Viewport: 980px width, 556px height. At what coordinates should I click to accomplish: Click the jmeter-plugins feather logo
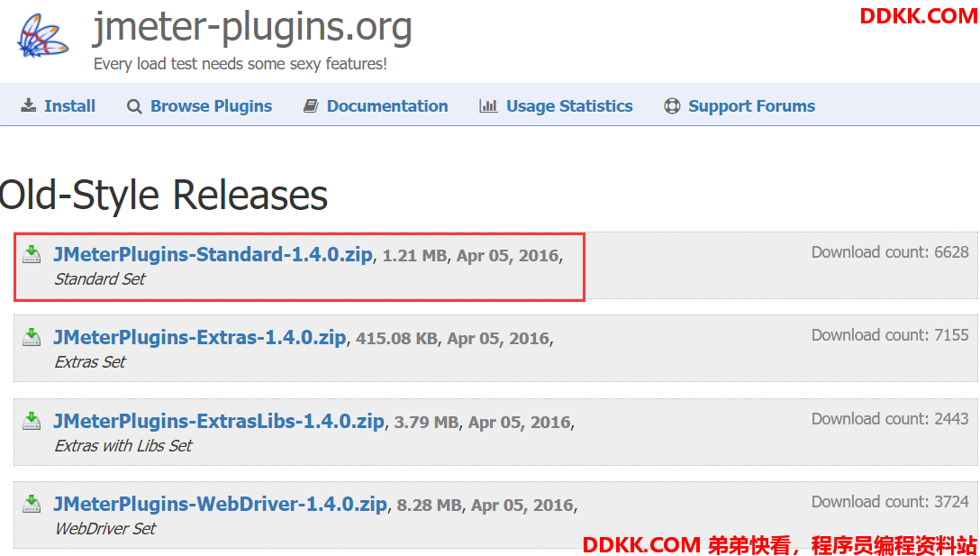coord(42,38)
